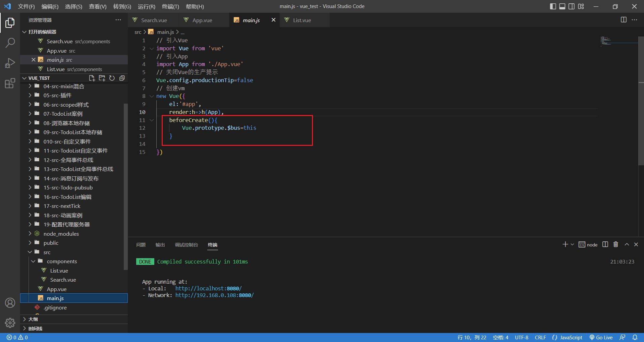Open the Manage gear settings icon
Viewport: 644px width, 342px height.
(x=10, y=323)
